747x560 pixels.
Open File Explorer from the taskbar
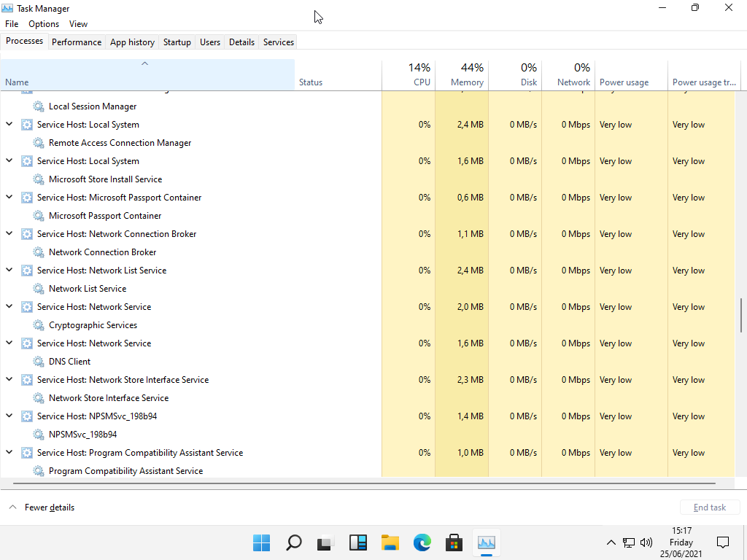(390, 542)
